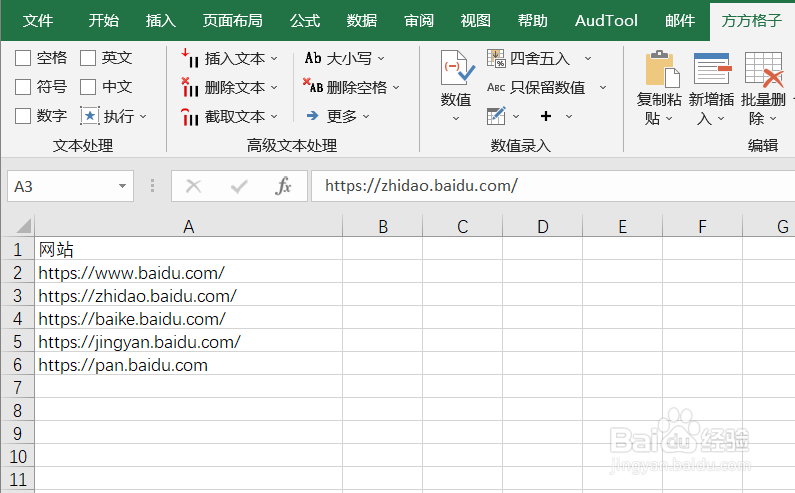Click the 批量删除 icon
795x493 pixels.
[x=764, y=69]
